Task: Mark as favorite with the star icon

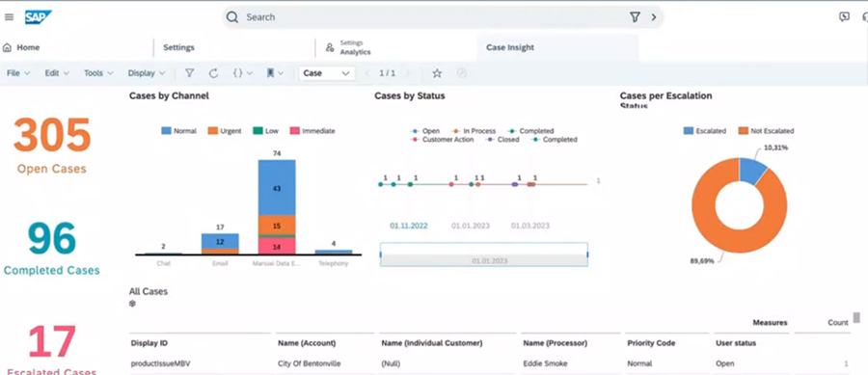Action: click(437, 73)
